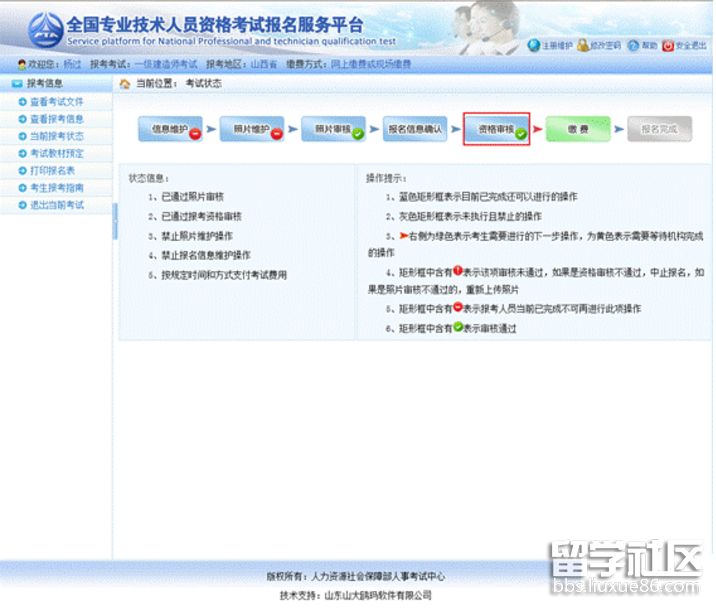The height and width of the screenshot is (608, 716).
Task: Click 退出当前考试 in the sidebar
Action: [x=56, y=205]
